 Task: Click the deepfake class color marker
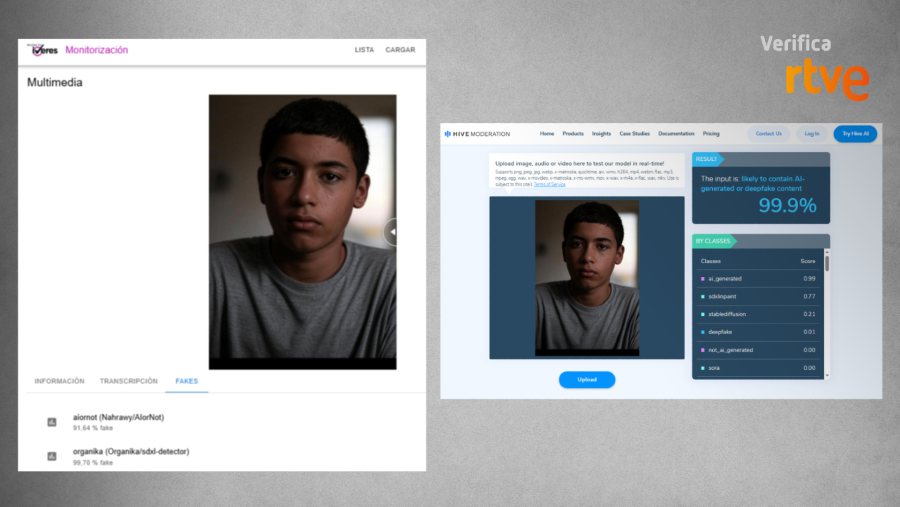(x=703, y=332)
